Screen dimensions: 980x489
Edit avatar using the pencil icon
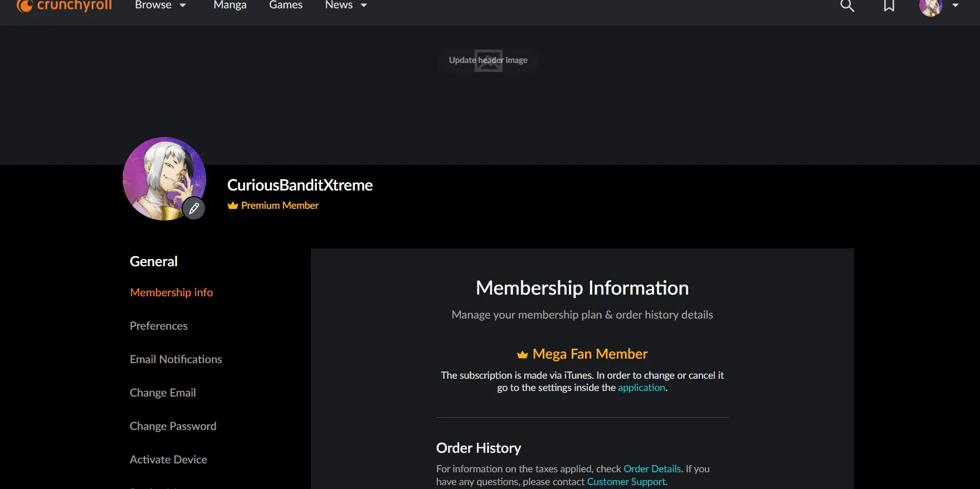(x=194, y=209)
